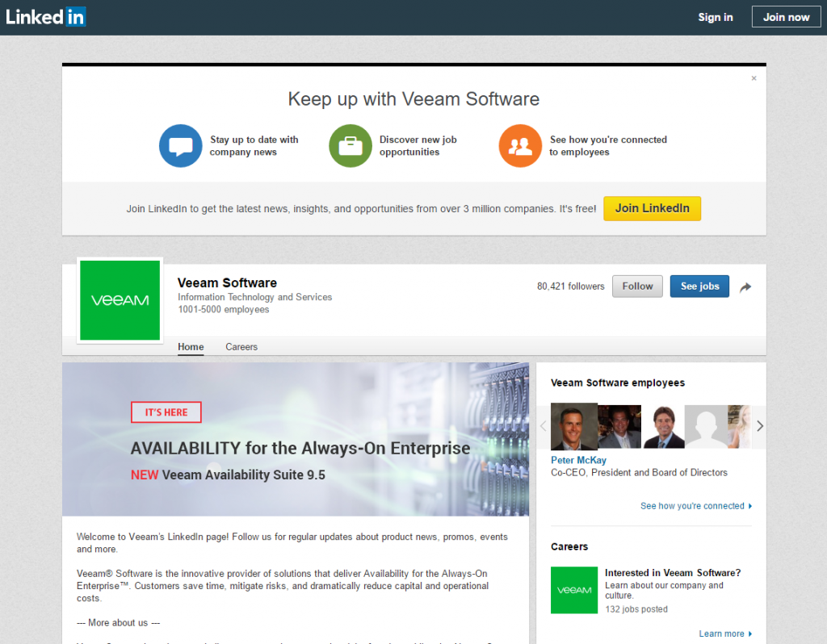Show previous employees with left chevron
The height and width of the screenshot is (644, 827).
[544, 426]
